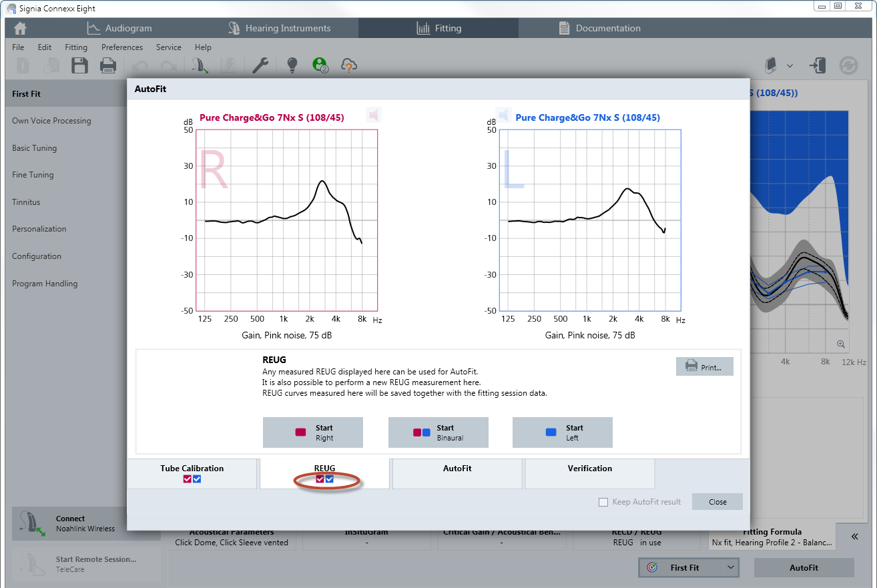This screenshot has width=877, height=588.
Task: Open AutoFit step tab in dialog
Action: (x=457, y=474)
